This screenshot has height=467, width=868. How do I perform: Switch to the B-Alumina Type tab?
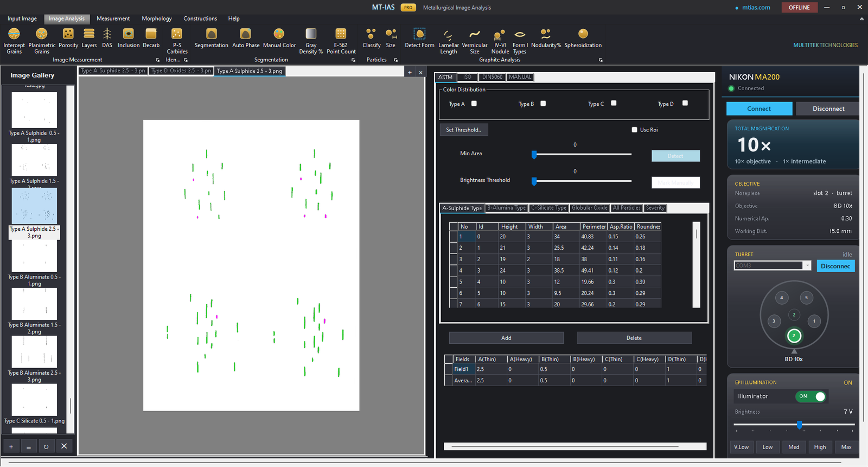506,208
